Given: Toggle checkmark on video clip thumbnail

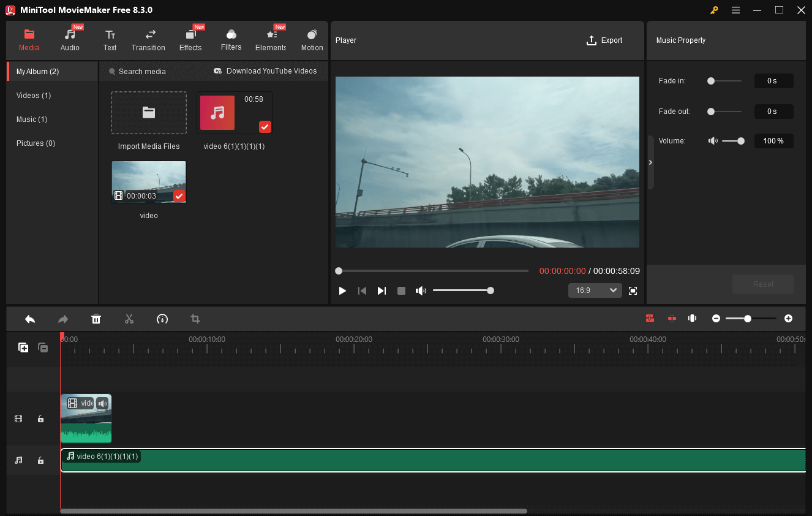Looking at the screenshot, I should [x=179, y=196].
